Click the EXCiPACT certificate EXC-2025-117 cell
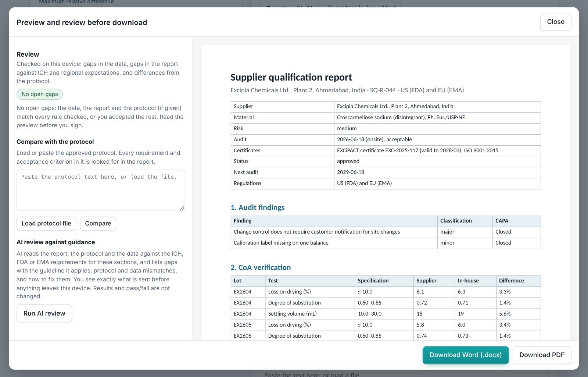The height and width of the screenshot is (377, 588). click(x=437, y=150)
